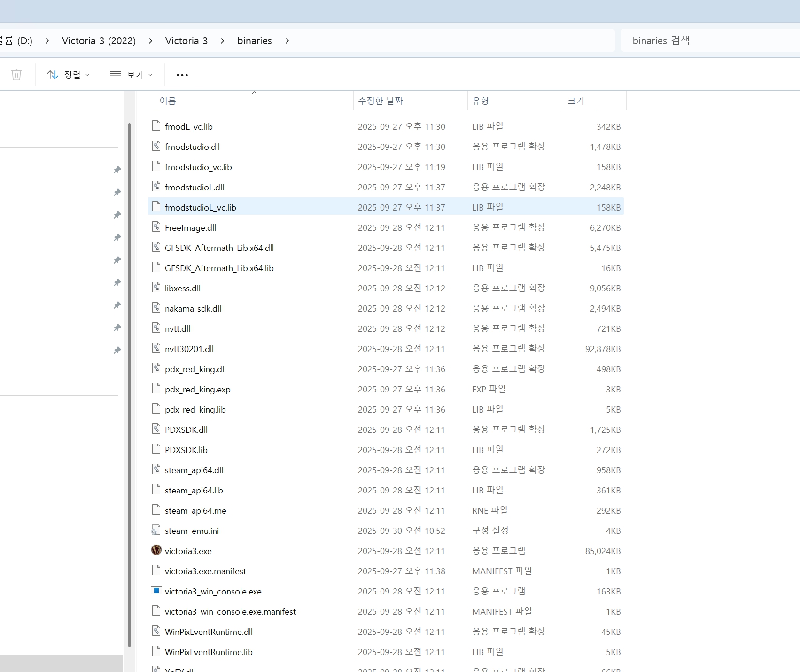
Task: Select file name text victoria3.exe
Action: [188, 551]
